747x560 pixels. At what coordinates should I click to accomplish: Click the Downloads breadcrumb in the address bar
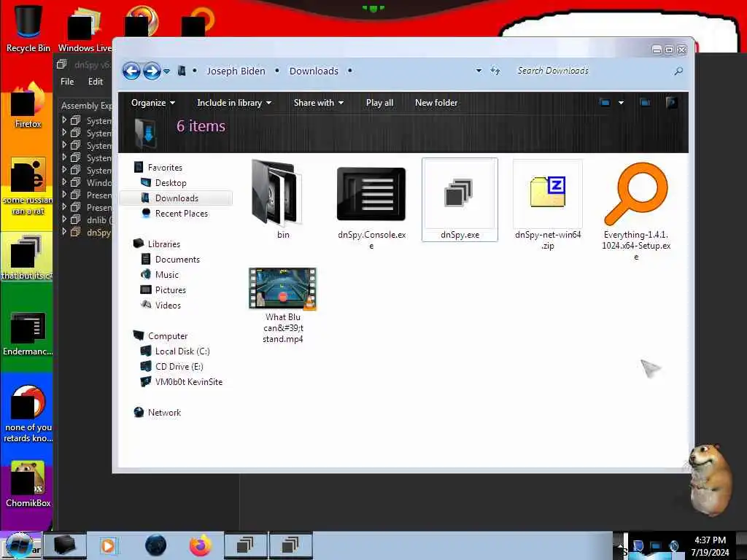[x=314, y=71]
